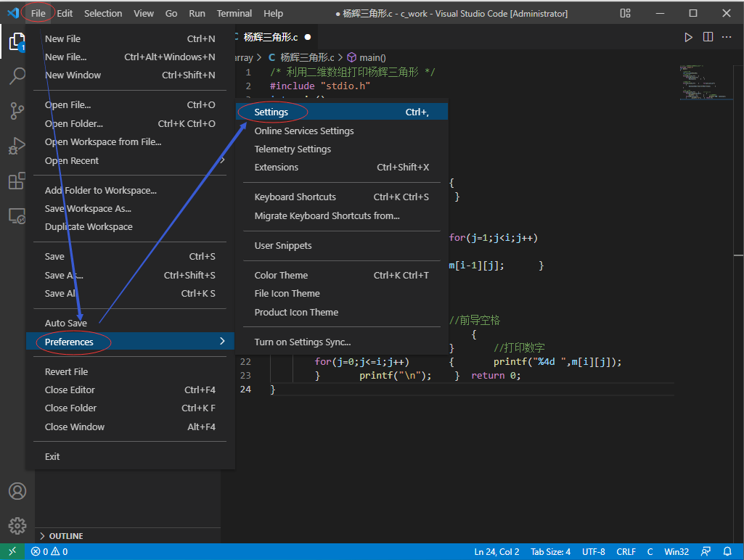Open User Snippets
This screenshot has width=744, height=560.
[x=342, y=246]
